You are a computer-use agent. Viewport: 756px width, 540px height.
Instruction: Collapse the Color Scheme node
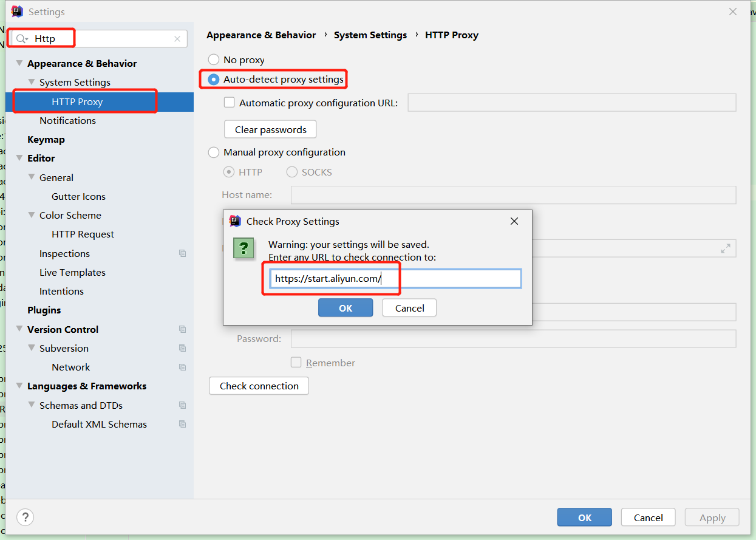point(32,215)
